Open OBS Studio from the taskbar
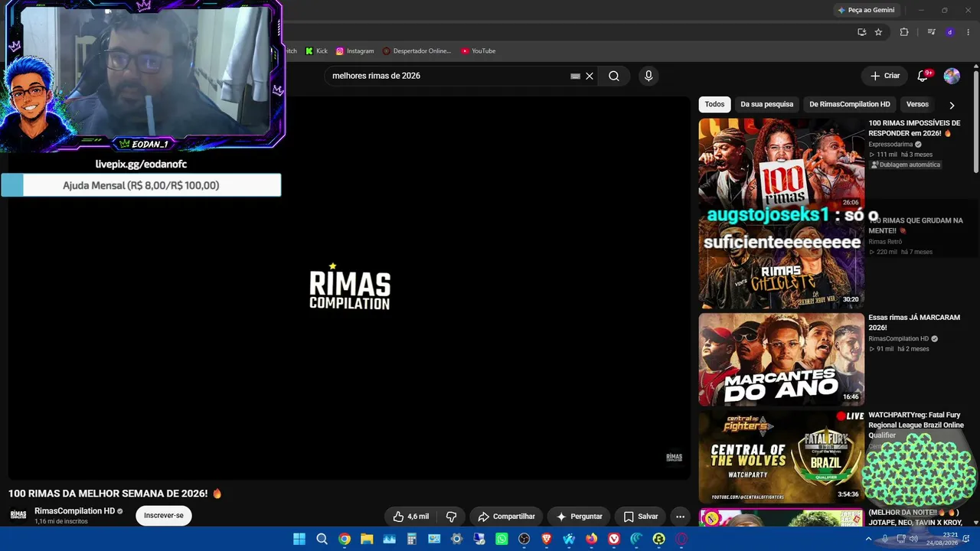The height and width of the screenshot is (551, 980). [x=524, y=539]
